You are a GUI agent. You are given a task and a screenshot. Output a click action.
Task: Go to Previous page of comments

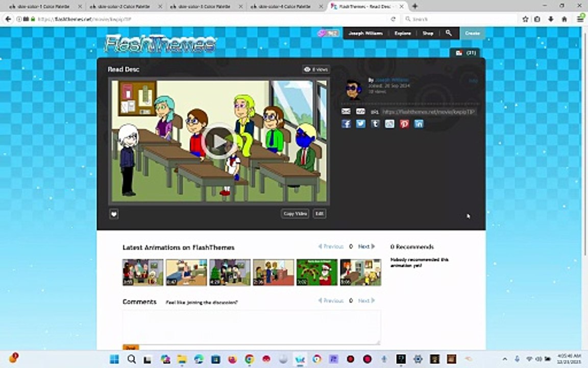click(331, 301)
